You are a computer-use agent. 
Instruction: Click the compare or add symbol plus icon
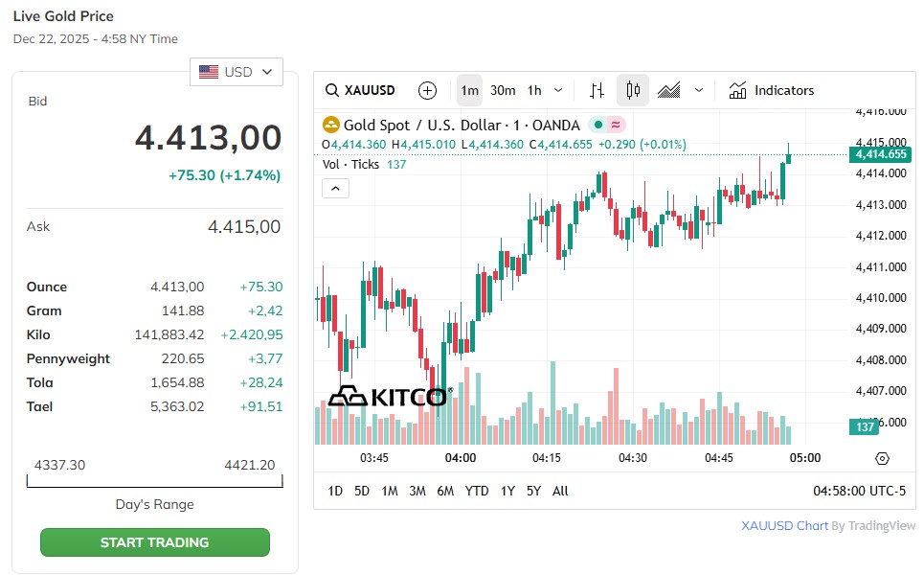pos(427,90)
